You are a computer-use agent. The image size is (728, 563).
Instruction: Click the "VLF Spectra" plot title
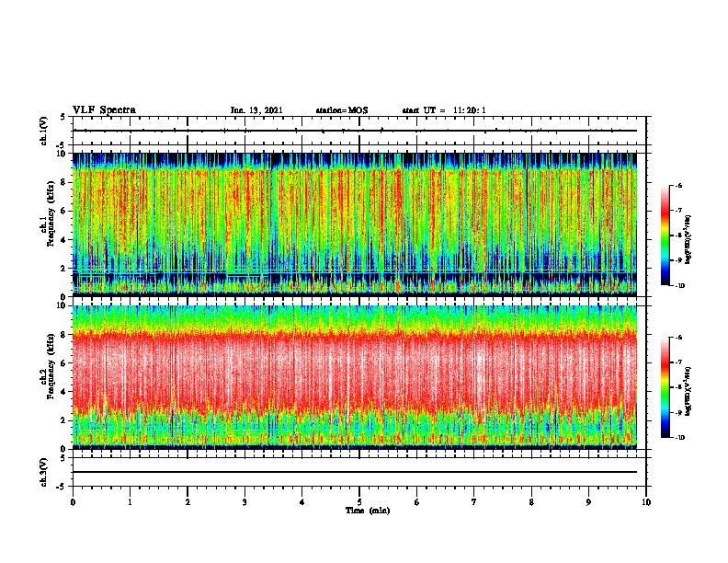(104, 109)
